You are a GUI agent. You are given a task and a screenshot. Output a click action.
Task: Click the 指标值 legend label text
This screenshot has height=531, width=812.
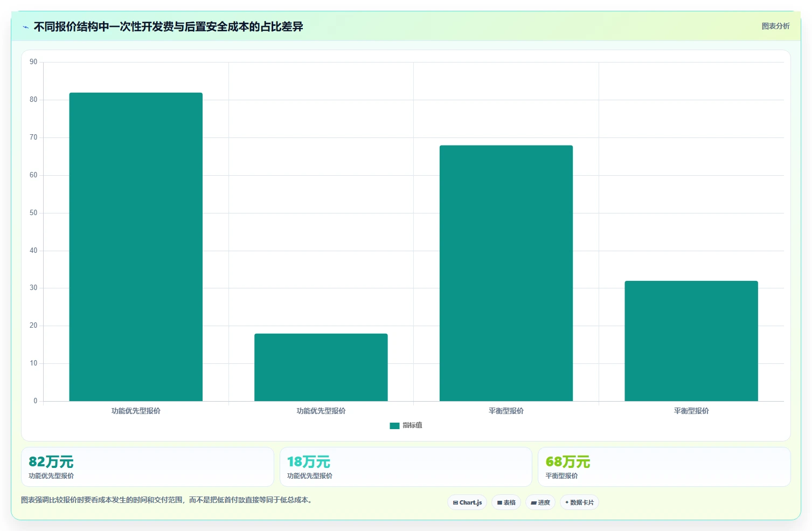point(412,425)
